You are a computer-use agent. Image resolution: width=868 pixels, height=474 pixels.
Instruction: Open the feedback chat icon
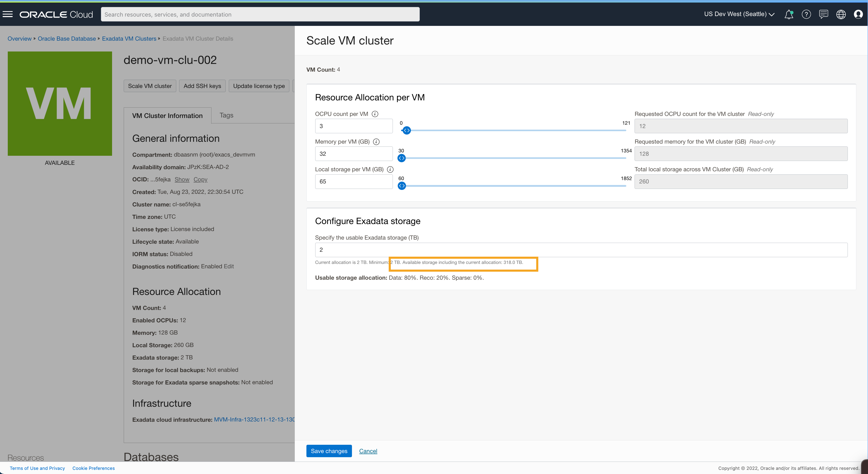(x=824, y=14)
